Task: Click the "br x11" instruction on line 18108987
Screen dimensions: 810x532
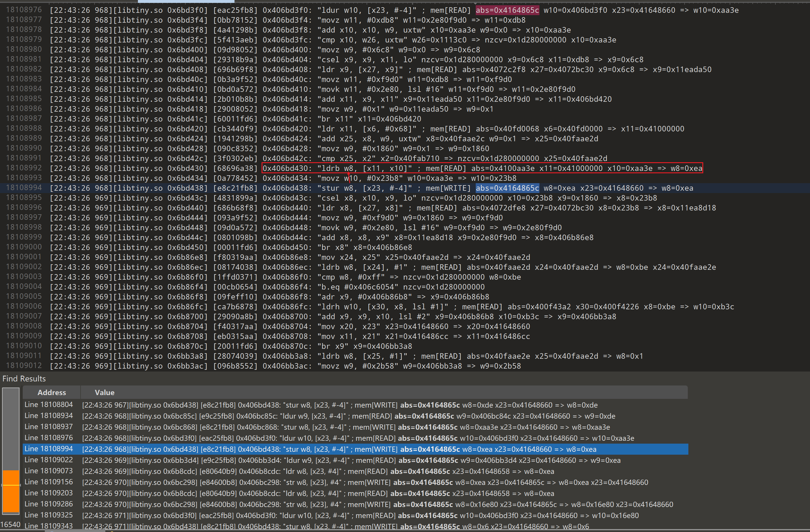Action: (335, 119)
